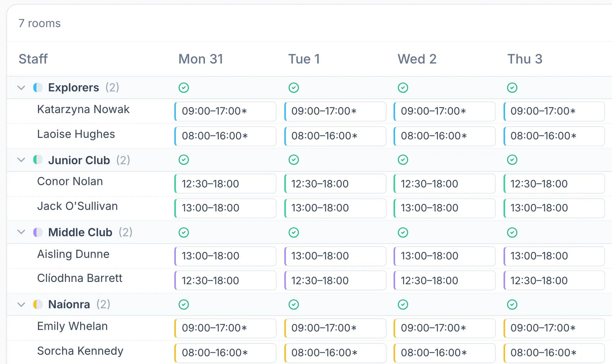Click the Tue 1 column header
This screenshot has height=364, width=612.
[x=304, y=59]
